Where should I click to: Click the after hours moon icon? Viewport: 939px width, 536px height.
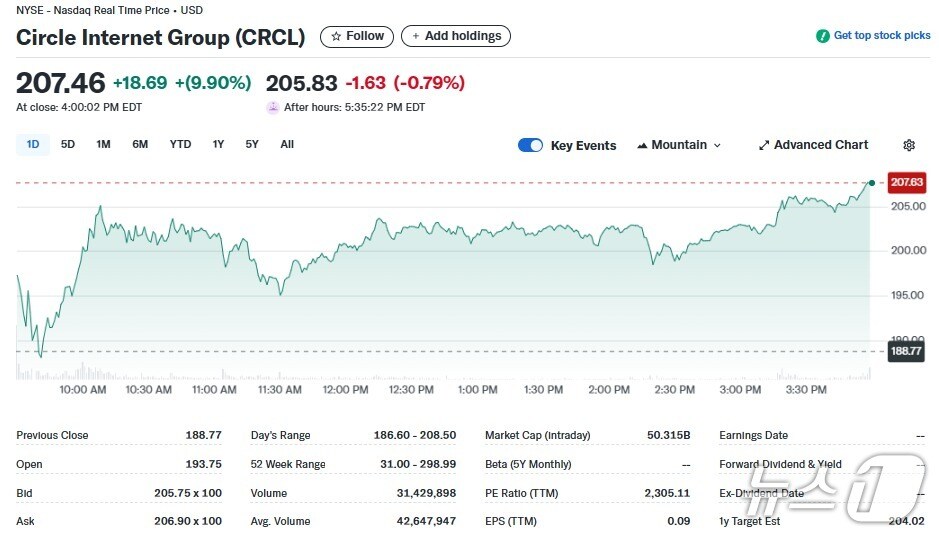[x=273, y=107]
